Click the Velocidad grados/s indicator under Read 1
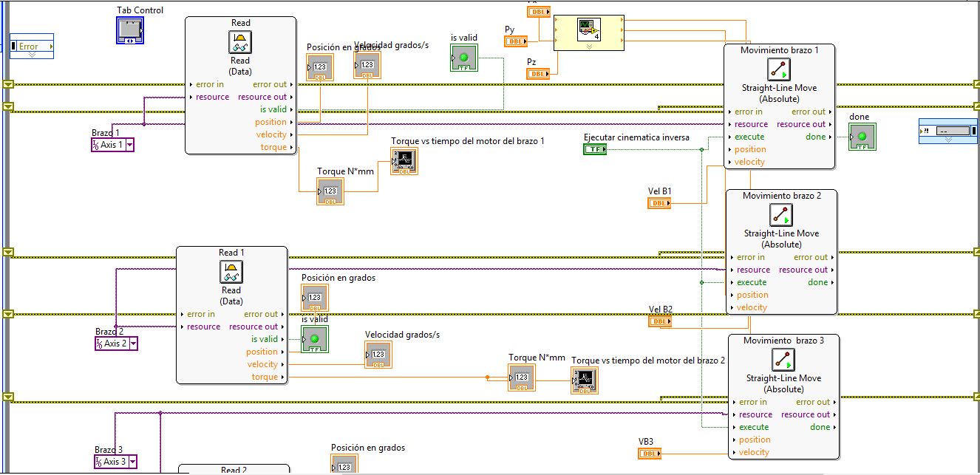The width and height of the screenshot is (980, 475). (378, 355)
